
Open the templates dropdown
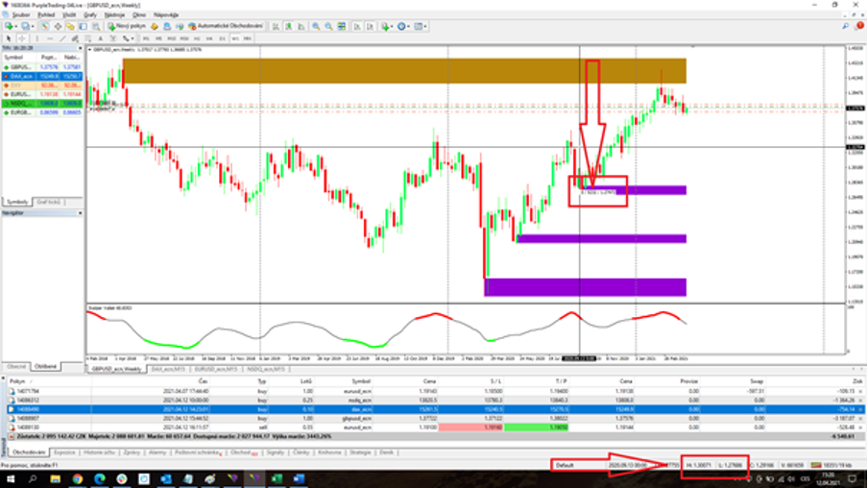[x=421, y=26]
